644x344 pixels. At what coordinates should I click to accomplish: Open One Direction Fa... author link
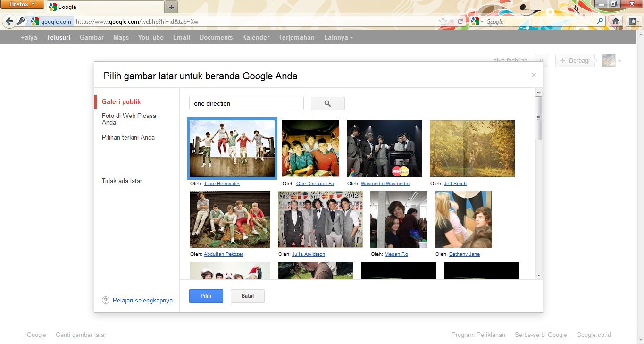click(318, 183)
